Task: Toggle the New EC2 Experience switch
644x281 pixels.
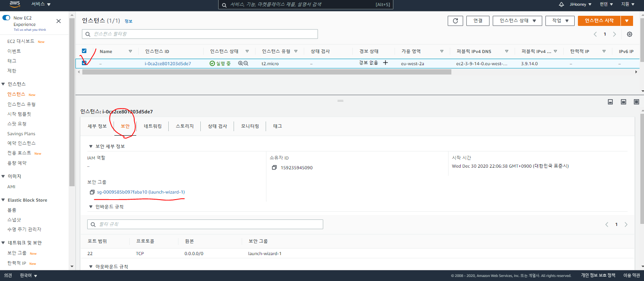Action: pos(6,18)
